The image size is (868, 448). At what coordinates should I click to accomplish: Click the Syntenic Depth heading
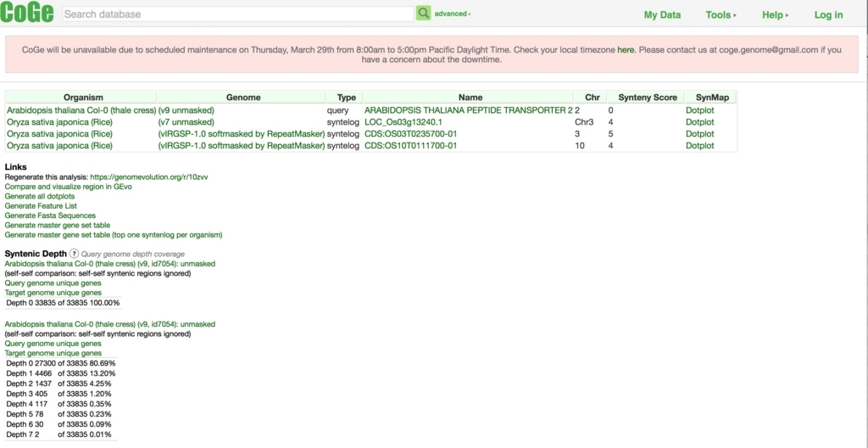point(36,254)
